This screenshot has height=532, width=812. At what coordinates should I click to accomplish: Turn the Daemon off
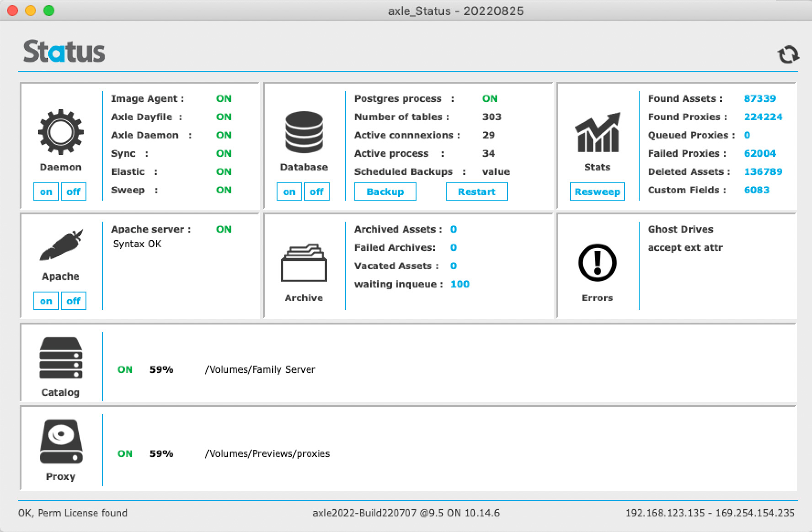tap(74, 192)
